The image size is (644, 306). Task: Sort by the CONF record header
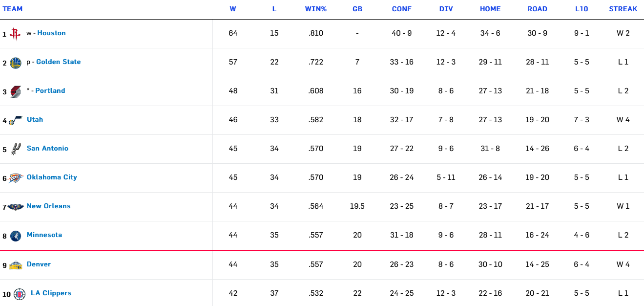point(402,9)
